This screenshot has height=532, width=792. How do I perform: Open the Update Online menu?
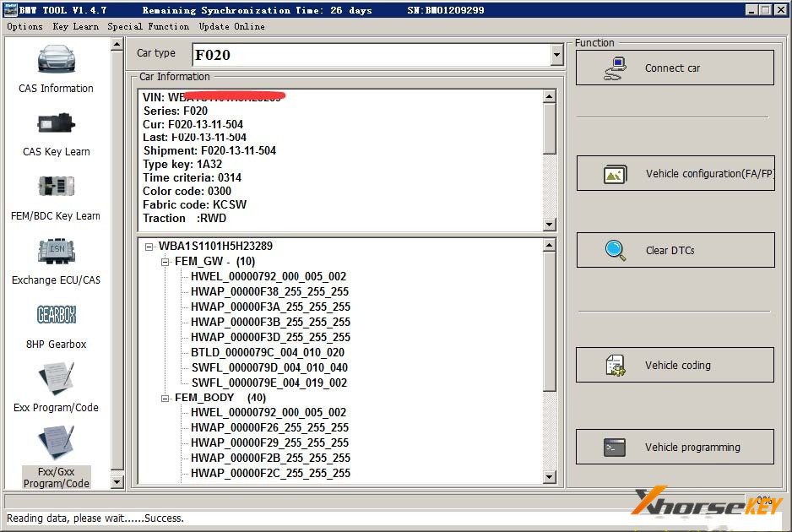tap(232, 26)
